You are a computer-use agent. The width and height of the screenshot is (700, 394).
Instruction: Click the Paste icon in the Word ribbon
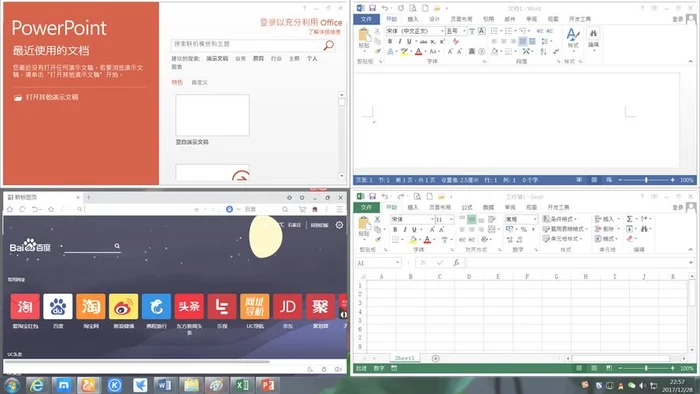click(x=364, y=36)
